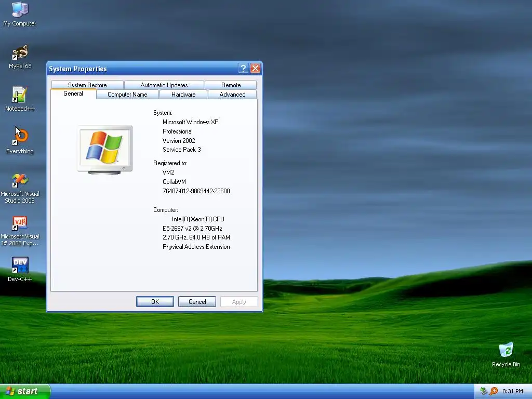Click the "CollabVM" registered organization text
This screenshot has width=532, height=399.
tap(174, 182)
